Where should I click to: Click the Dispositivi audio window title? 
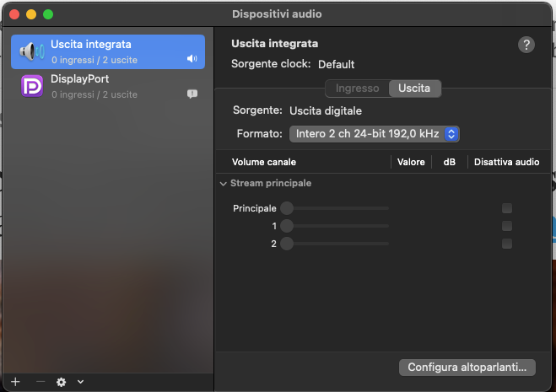277,14
